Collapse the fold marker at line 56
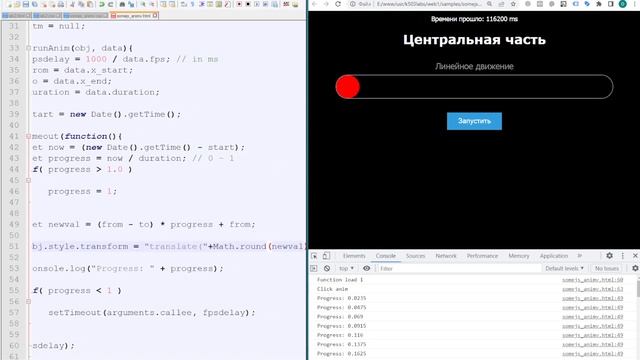This screenshot has width=640, height=360. (x=29, y=302)
